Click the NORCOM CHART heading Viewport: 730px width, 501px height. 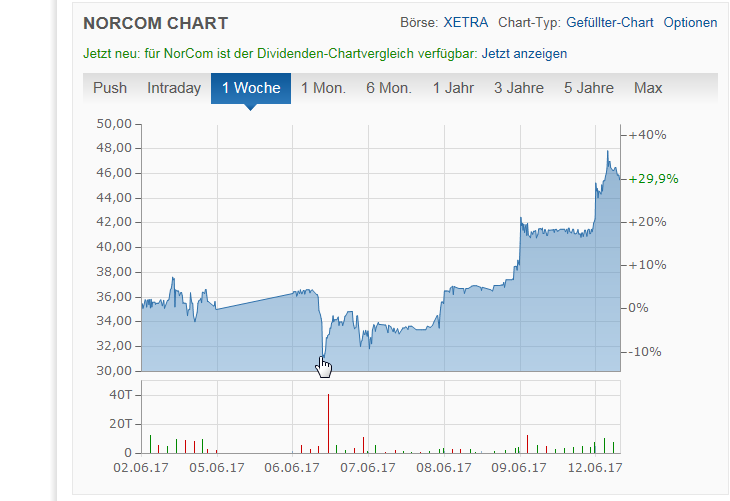pos(155,23)
